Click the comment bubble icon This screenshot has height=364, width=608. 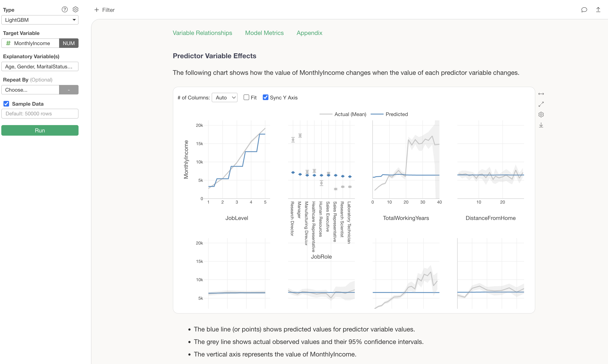click(584, 10)
